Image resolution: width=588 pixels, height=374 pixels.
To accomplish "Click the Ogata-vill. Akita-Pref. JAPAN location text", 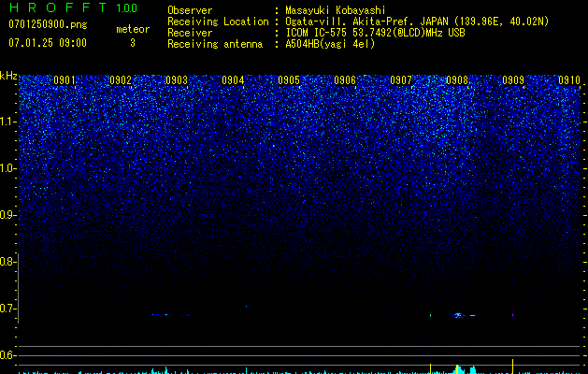I will 417,22.
